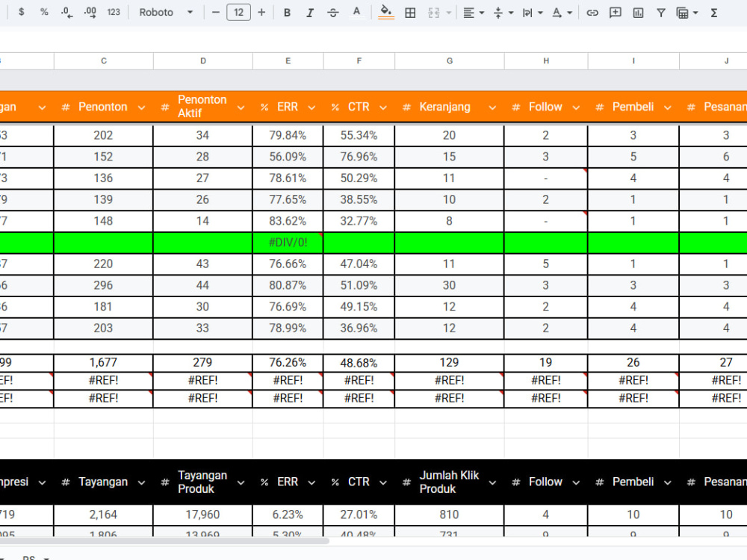The image size is (747, 560).
Task: Select Keranjang total cell 129
Action: point(449,363)
